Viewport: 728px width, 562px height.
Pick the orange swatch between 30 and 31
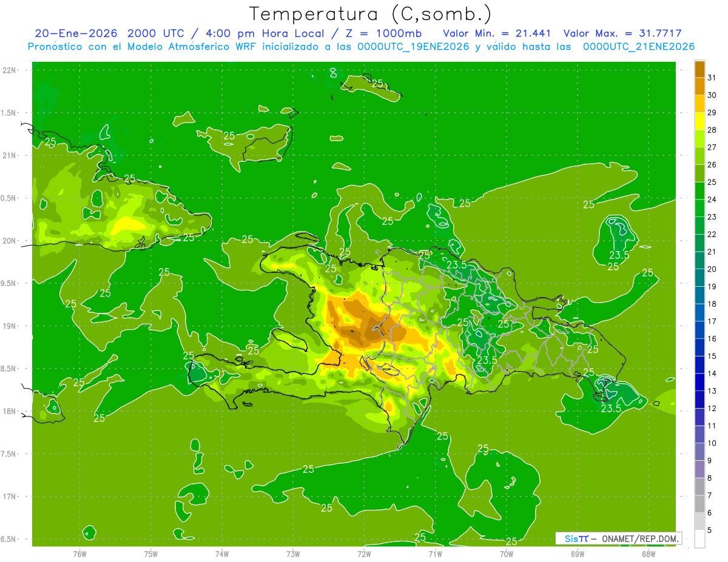tap(699, 86)
